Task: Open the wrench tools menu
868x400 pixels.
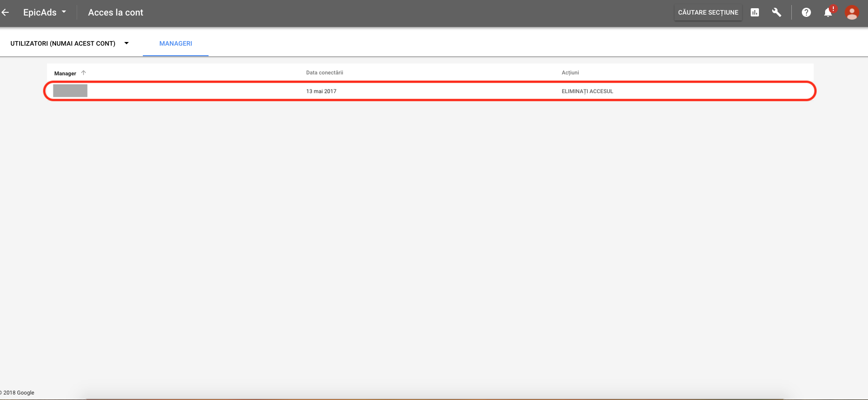Action: 776,12
